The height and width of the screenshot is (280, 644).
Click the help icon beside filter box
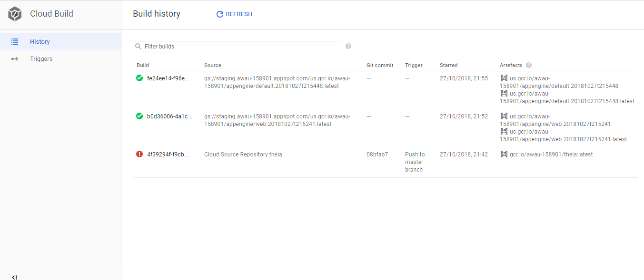click(x=348, y=46)
